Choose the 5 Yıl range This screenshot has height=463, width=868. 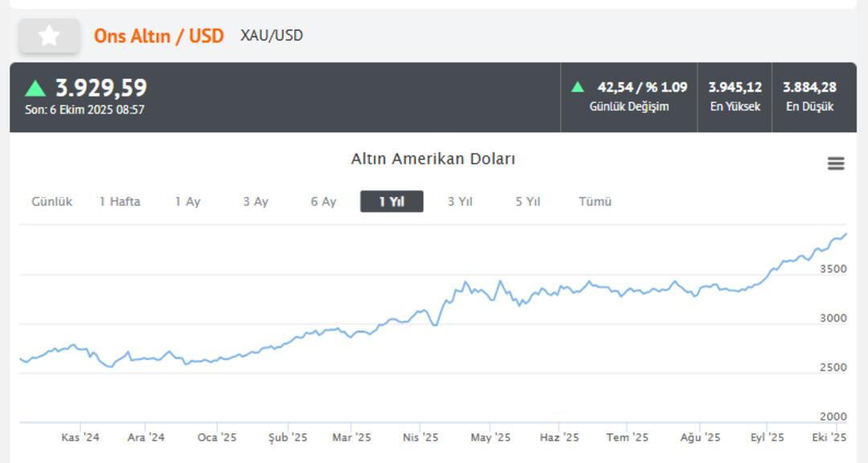point(527,202)
